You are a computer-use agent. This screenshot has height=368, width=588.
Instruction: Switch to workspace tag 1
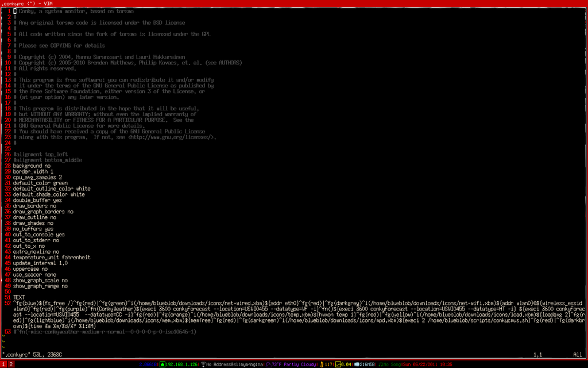click(x=3, y=363)
